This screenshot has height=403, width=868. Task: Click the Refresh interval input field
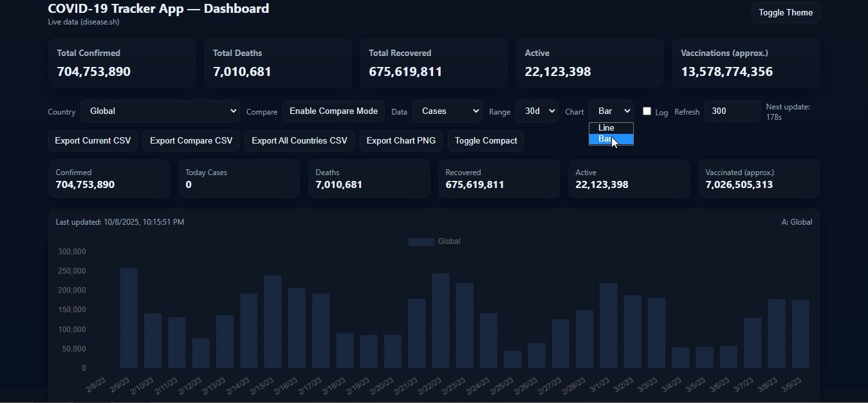(732, 111)
